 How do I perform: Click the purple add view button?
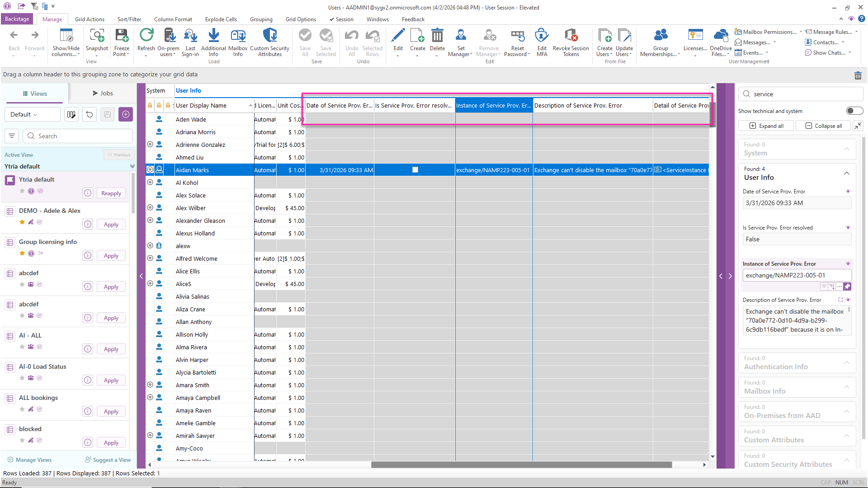(x=126, y=114)
